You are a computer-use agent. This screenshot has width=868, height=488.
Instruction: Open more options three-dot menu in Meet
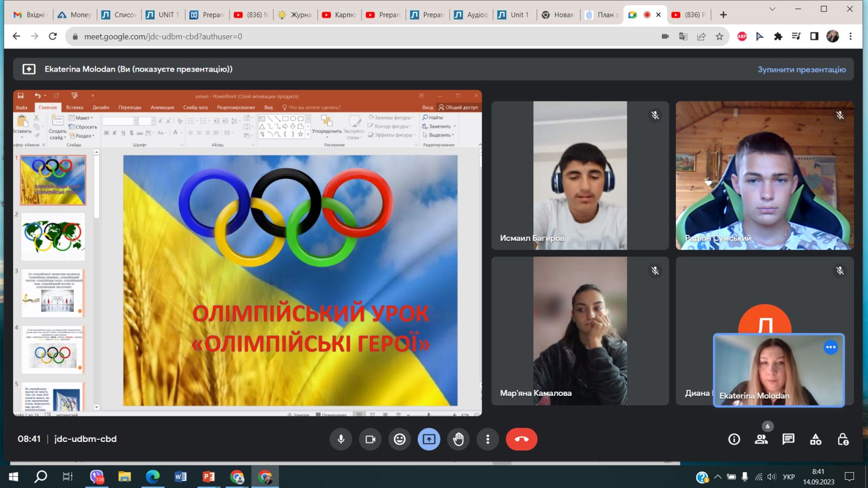tap(488, 439)
